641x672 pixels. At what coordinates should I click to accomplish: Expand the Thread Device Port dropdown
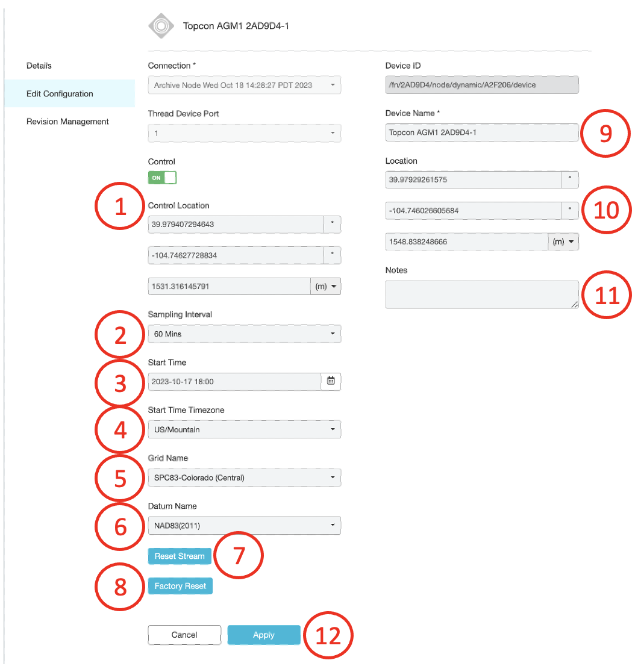(244, 133)
